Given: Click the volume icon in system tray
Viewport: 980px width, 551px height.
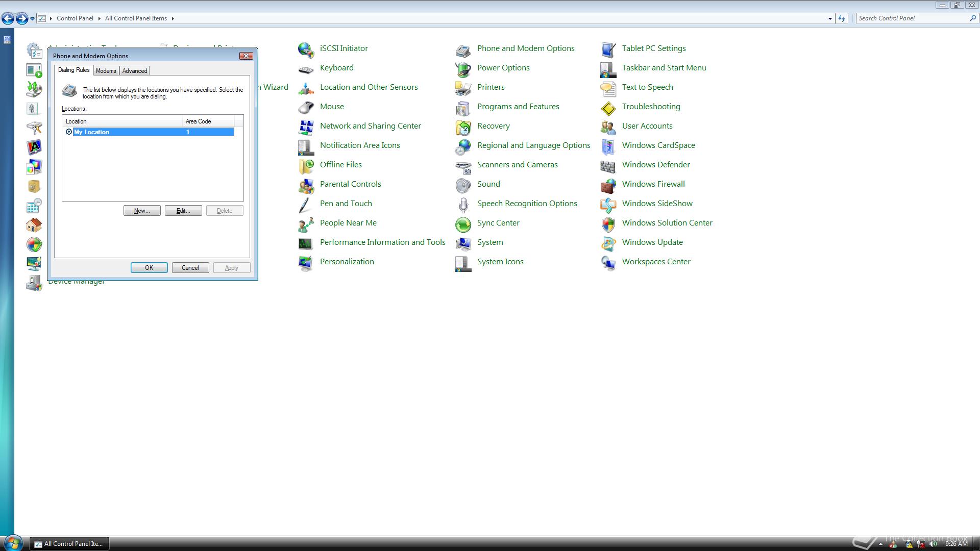Looking at the screenshot, I should pyautogui.click(x=933, y=544).
